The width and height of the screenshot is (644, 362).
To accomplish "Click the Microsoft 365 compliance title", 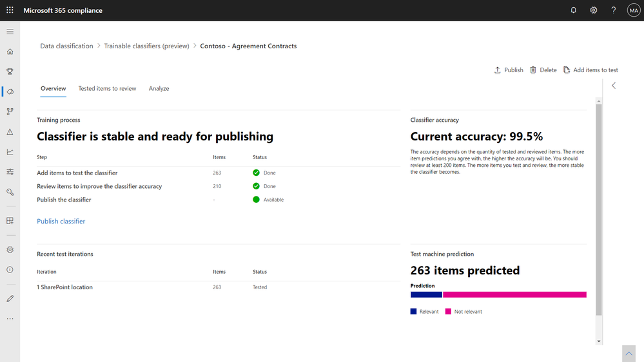I will pos(63,10).
